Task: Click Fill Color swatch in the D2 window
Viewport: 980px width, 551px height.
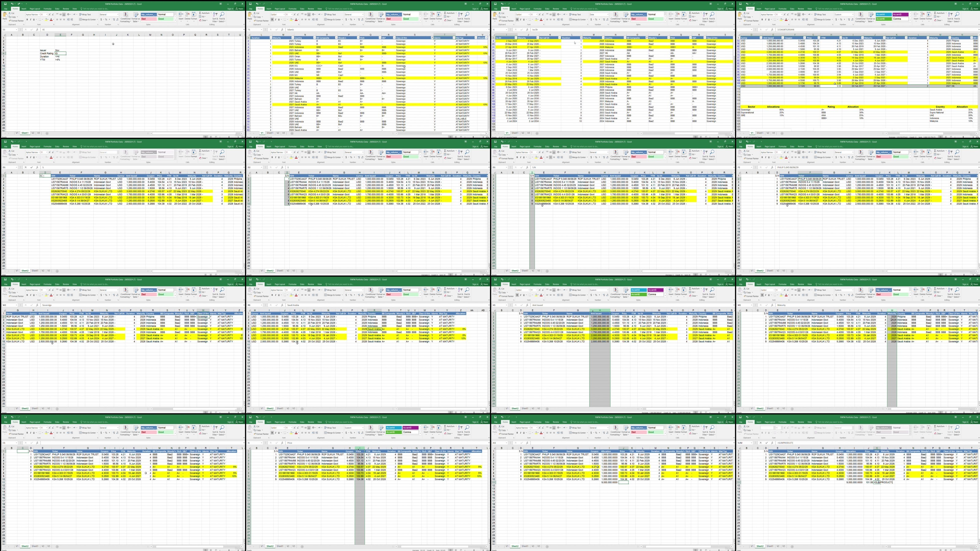Action: point(291,157)
